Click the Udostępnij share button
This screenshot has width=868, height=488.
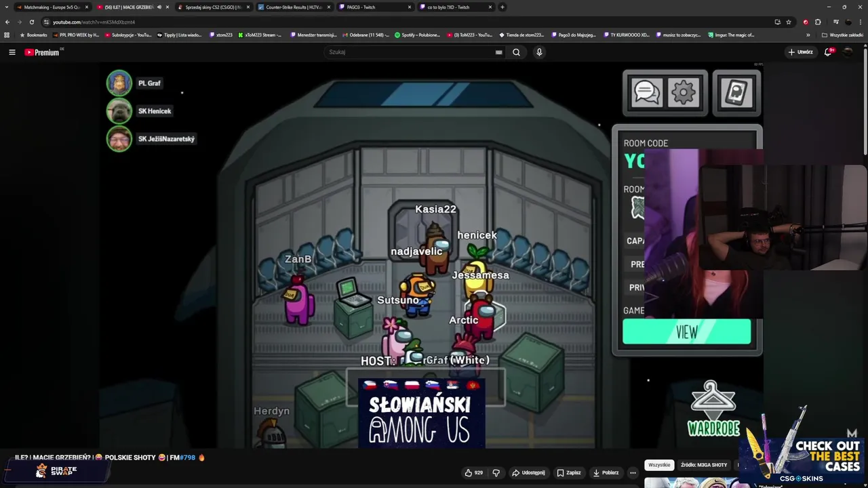coord(528,472)
